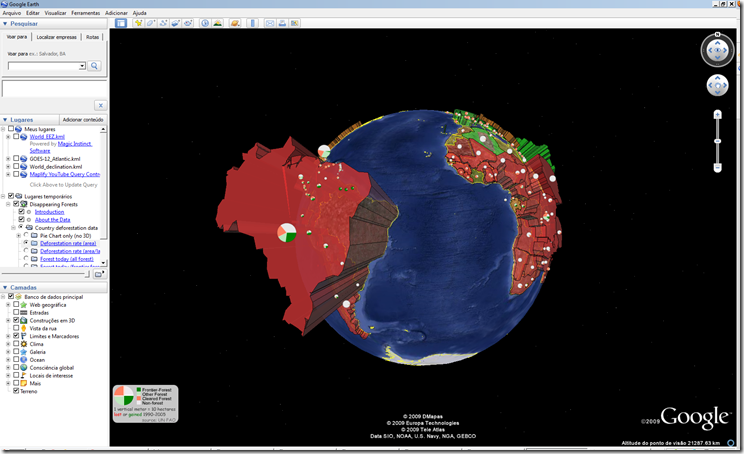
Task: Open the Forest today (all forest) link
Action: 67,259
